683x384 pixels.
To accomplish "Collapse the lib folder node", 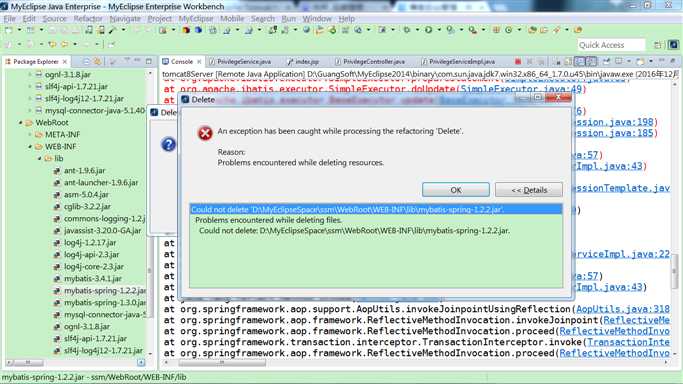I will tap(40, 158).
